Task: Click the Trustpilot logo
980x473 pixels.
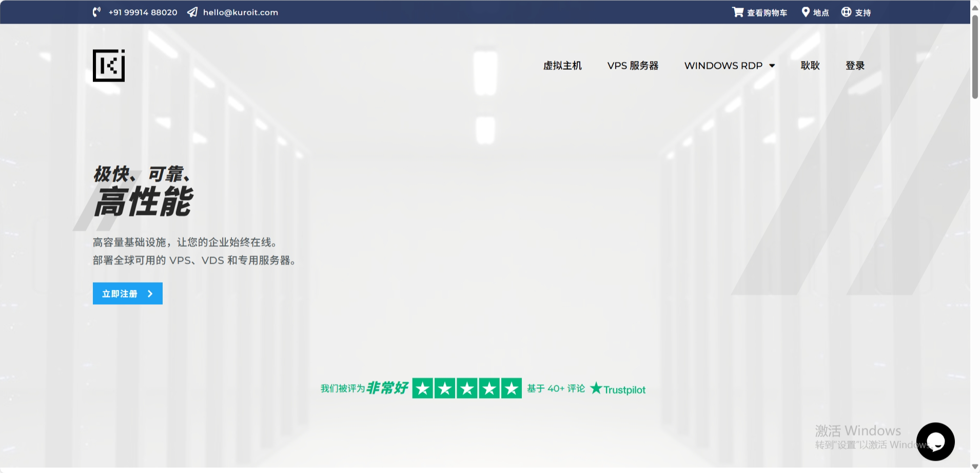Action: pos(618,389)
